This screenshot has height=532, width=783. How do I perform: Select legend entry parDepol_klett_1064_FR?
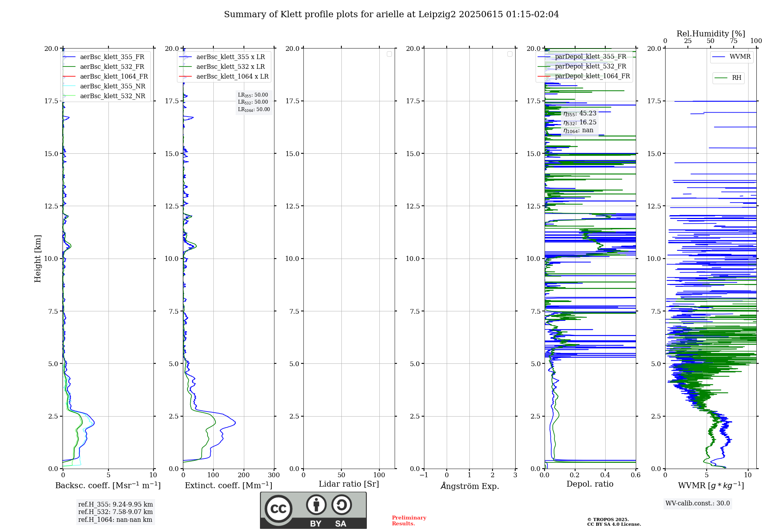(x=592, y=76)
